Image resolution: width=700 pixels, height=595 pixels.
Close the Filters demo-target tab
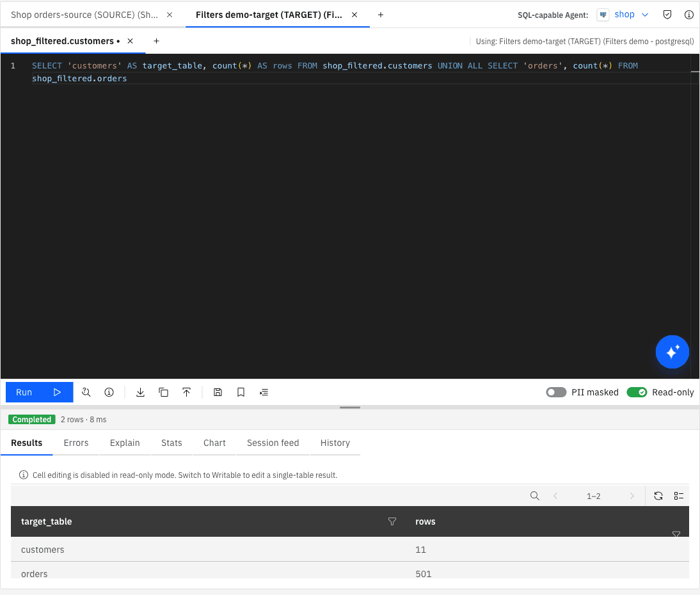click(x=354, y=15)
